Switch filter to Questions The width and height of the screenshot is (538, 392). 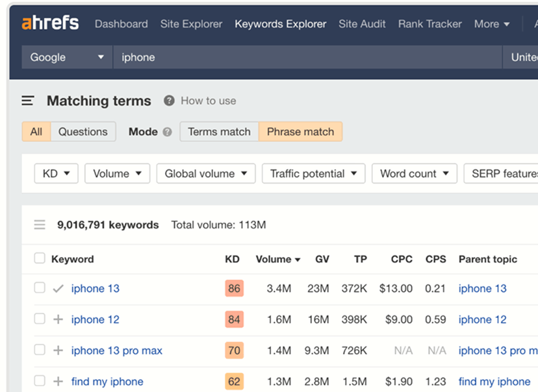tap(83, 132)
